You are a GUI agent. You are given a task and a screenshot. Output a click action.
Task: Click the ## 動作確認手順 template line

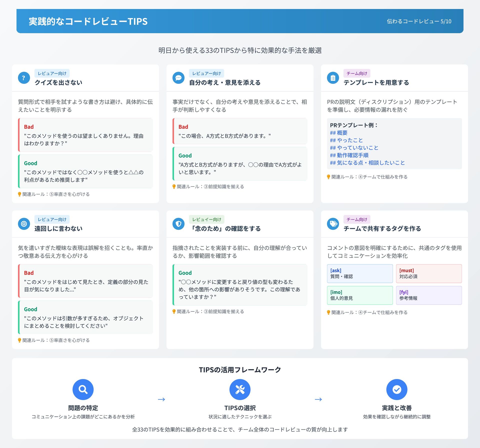pyautogui.click(x=349, y=155)
